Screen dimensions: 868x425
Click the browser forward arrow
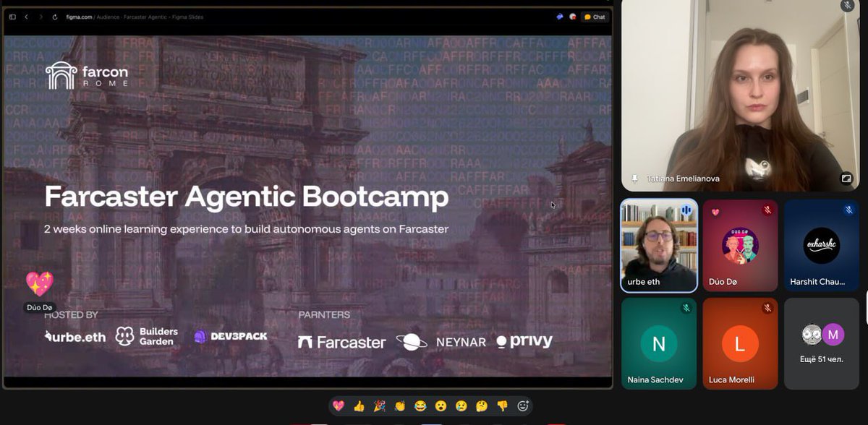click(x=41, y=17)
